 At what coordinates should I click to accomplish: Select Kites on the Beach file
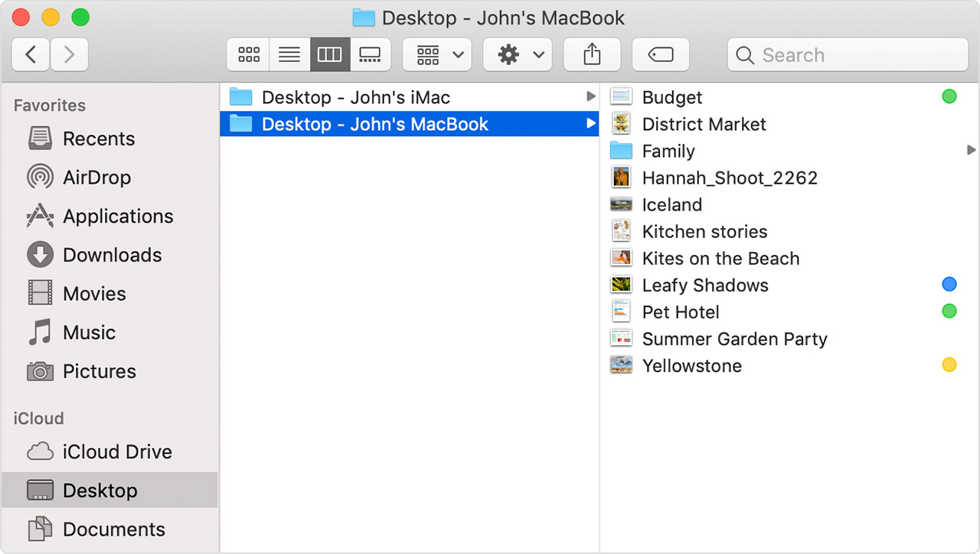click(790, 258)
